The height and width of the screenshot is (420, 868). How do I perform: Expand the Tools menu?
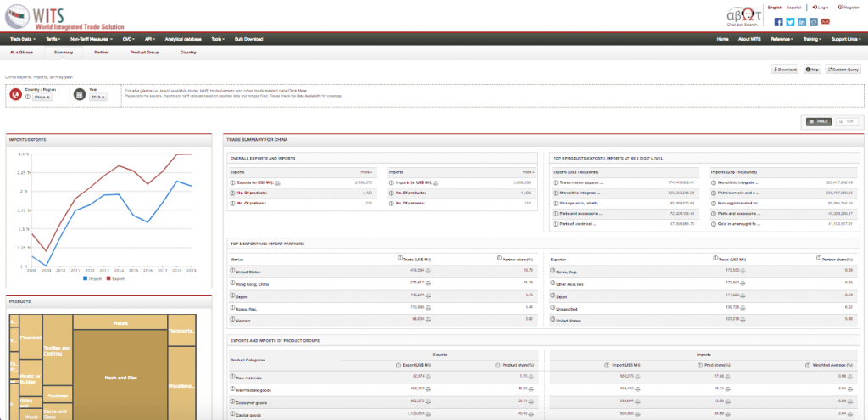tap(218, 39)
